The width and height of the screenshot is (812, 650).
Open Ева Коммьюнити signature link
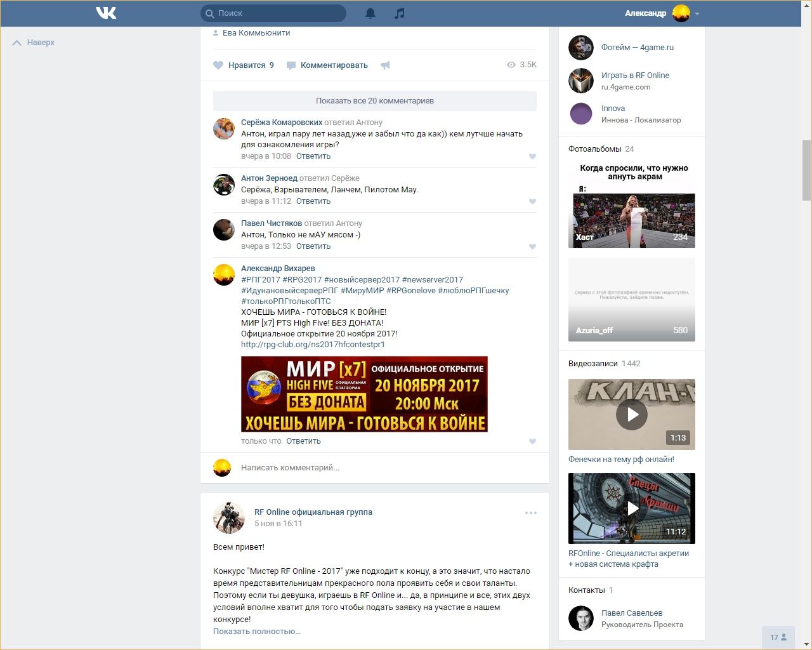tap(256, 33)
